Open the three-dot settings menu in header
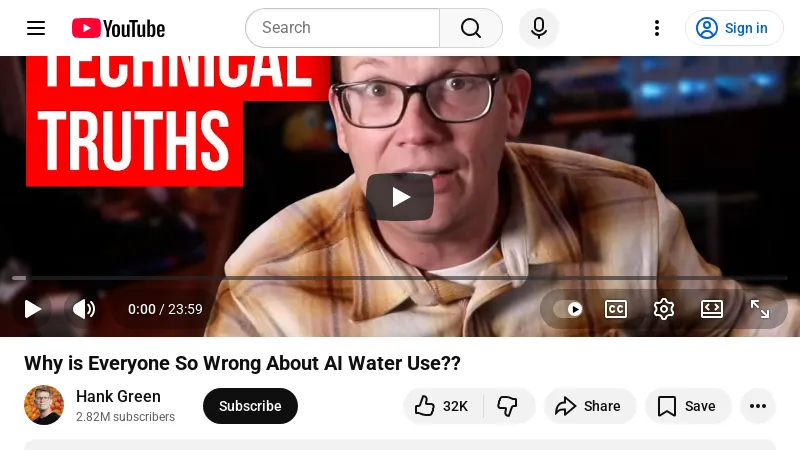 657,28
